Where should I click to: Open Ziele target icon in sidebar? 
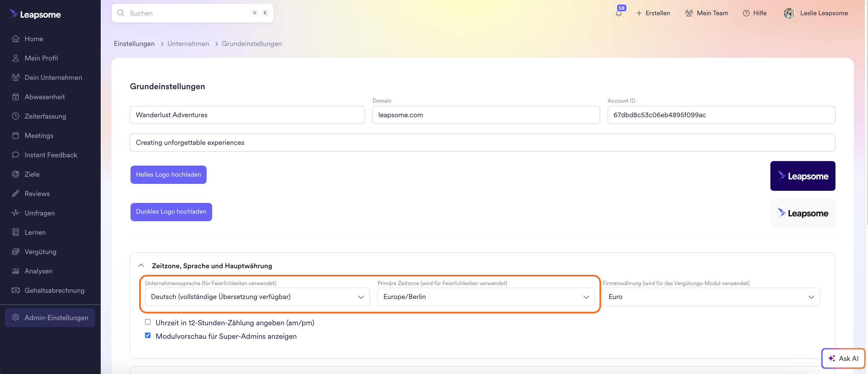(x=16, y=174)
